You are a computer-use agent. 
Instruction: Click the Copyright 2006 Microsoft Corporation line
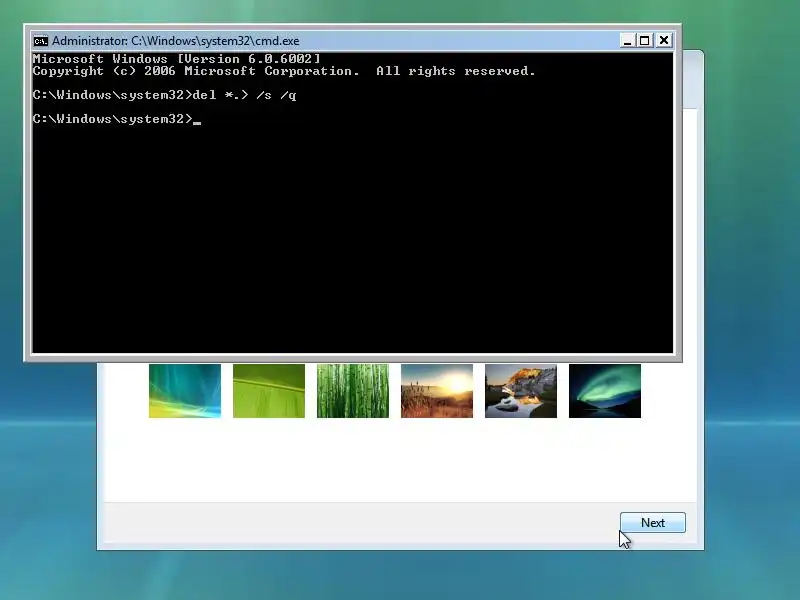284,71
